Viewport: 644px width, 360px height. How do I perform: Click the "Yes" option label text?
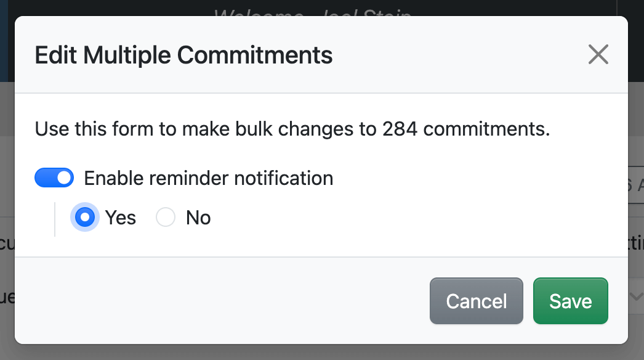coord(120,218)
